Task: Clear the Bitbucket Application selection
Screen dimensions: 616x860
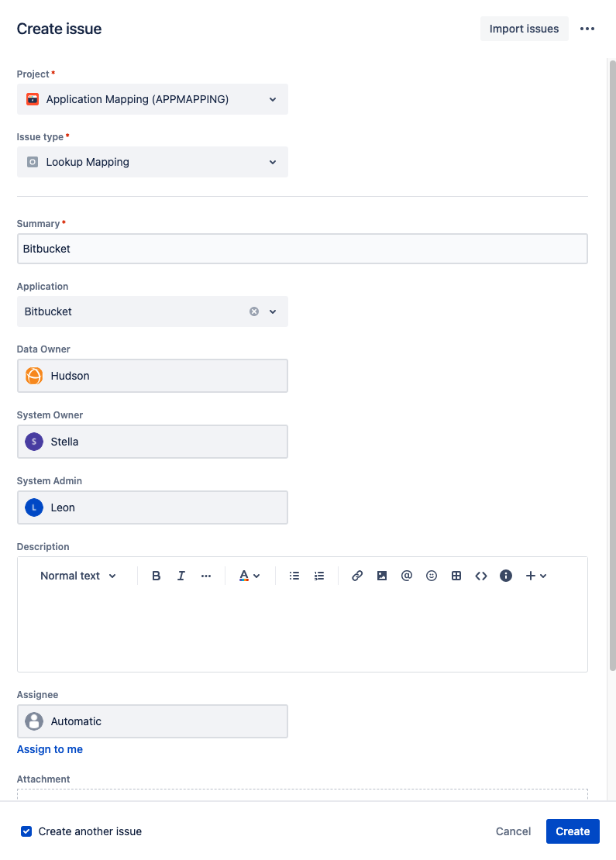Action: pyautogui.click(x=253, y=311)
